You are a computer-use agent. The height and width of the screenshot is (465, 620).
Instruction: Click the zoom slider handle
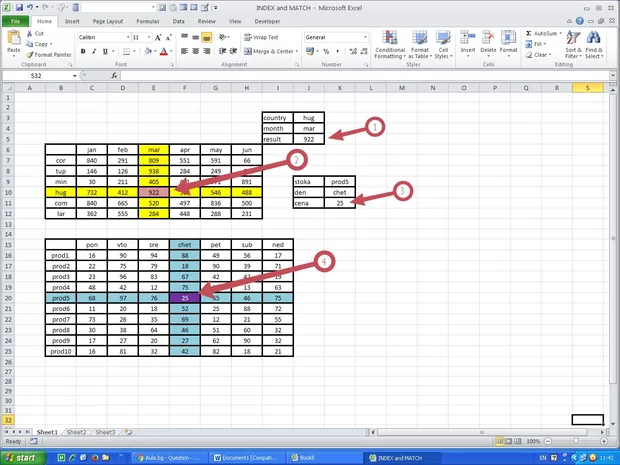click(576, 441)
